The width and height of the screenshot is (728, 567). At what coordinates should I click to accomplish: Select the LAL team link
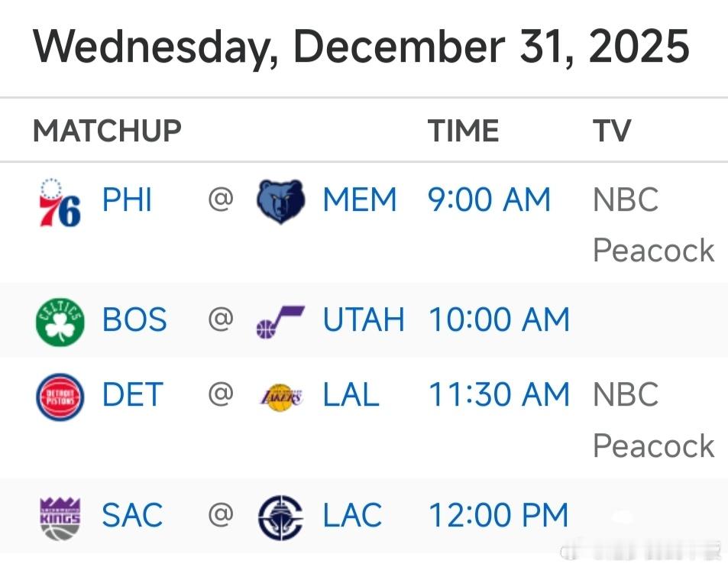click(x=350, y=395)
